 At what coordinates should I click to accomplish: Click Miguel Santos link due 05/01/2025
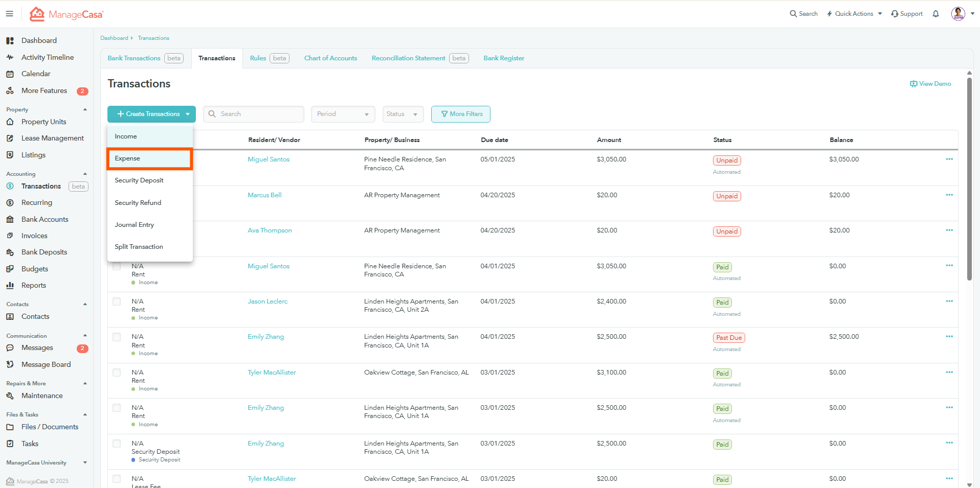(269, 159)
